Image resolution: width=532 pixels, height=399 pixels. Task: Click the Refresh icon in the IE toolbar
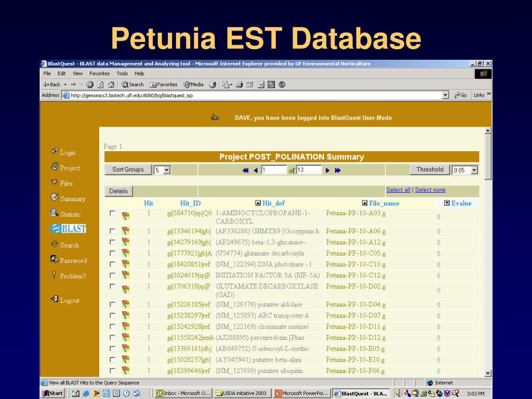click(100, 85)
